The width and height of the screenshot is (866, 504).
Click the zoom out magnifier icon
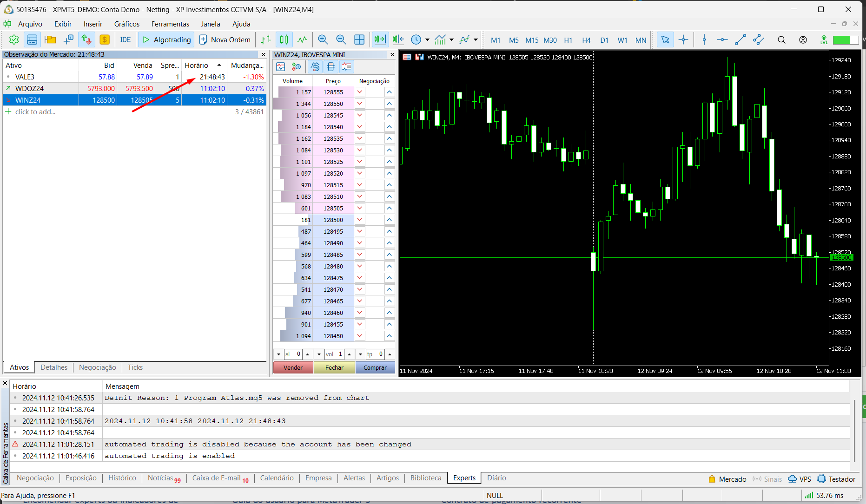coord(341,40)
